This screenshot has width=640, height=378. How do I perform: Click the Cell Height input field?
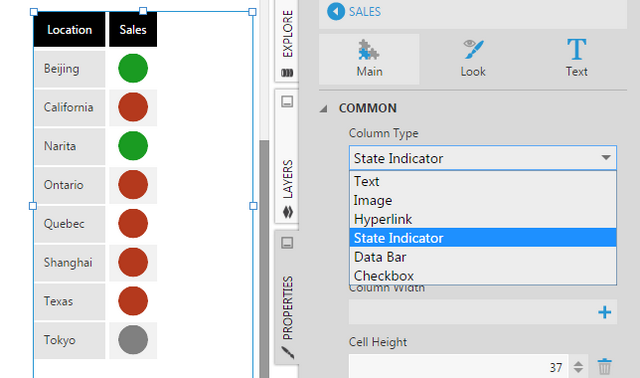click(x=458, y=367)
